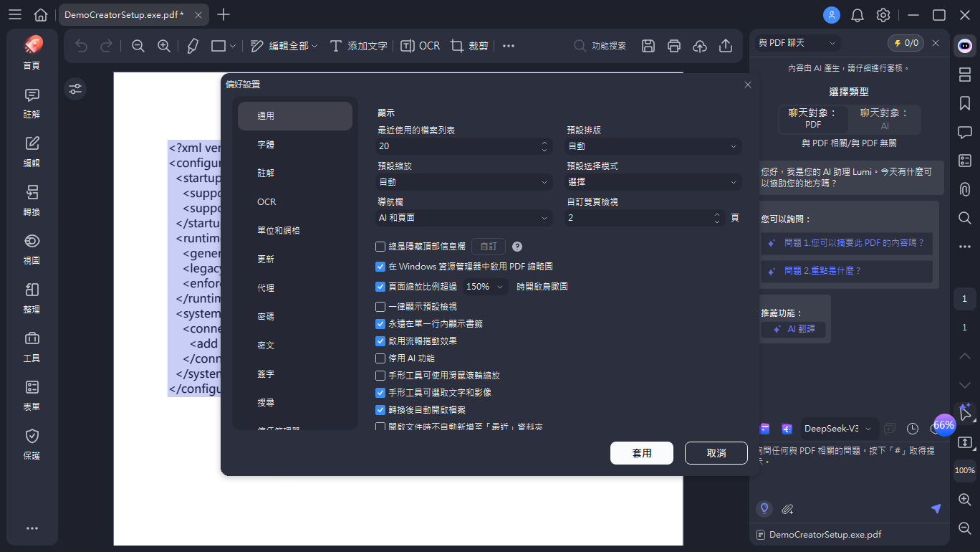980x552 pixels.
Task: Open the 轉換 panel in the left sidebar
Action: click(x=32, y=199)
